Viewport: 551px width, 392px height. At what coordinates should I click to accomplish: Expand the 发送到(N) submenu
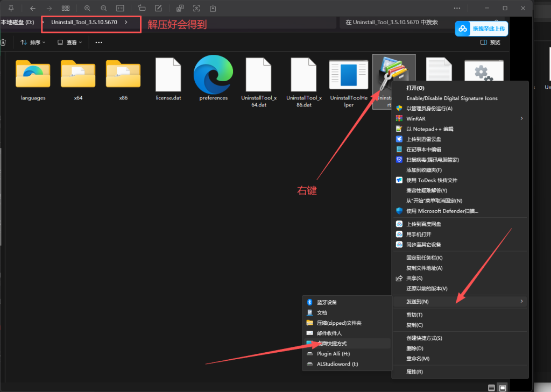(x=461, y=301)
